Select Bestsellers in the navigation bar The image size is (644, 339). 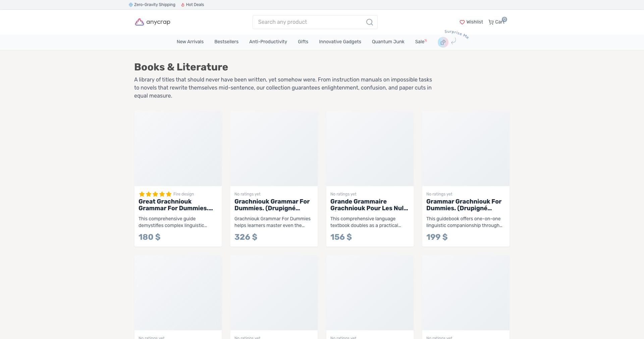click(x=226, y=42)
